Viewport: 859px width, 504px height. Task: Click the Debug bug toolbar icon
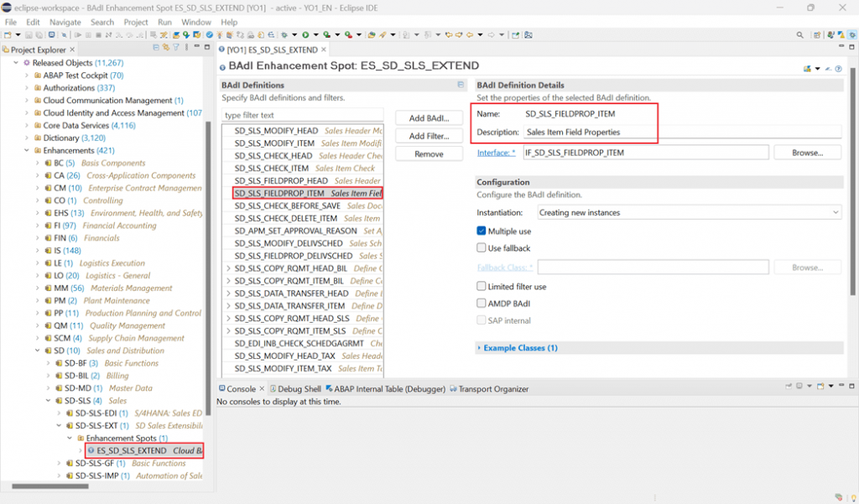[284, 35]
